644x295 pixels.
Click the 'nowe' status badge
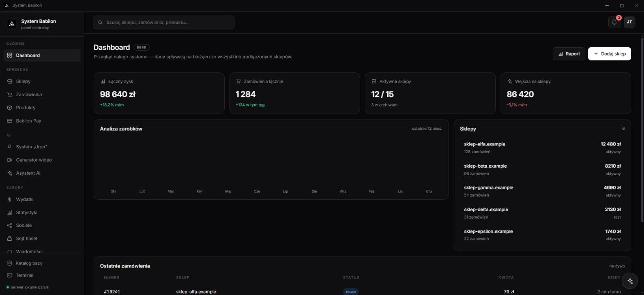pyautogui.click(x=351, y=292)
